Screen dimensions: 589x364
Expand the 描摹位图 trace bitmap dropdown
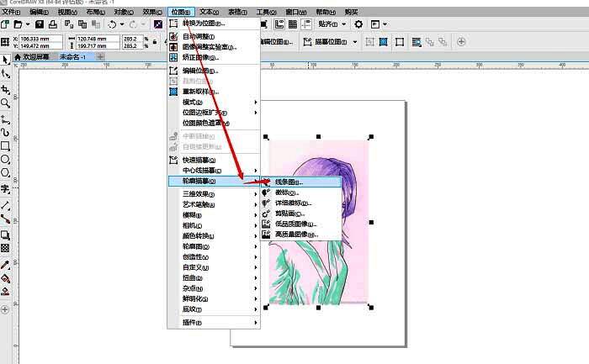point(355,42)
